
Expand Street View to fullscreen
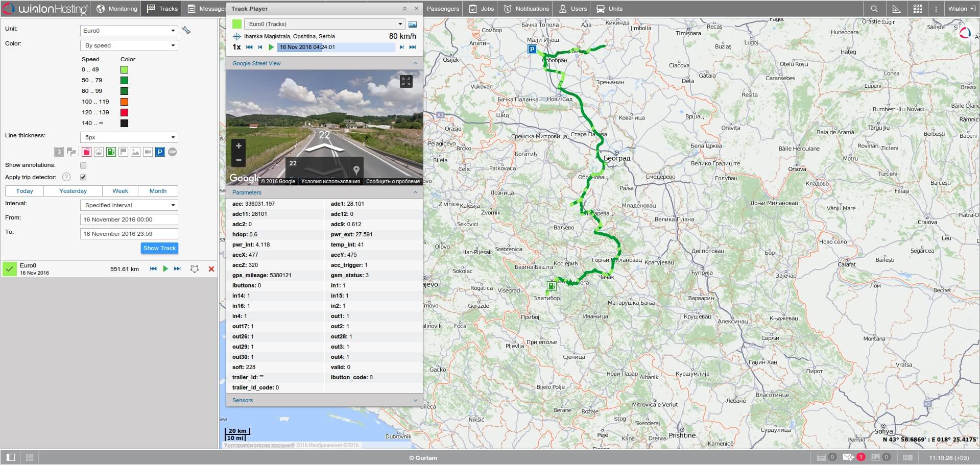click(406, 81)
